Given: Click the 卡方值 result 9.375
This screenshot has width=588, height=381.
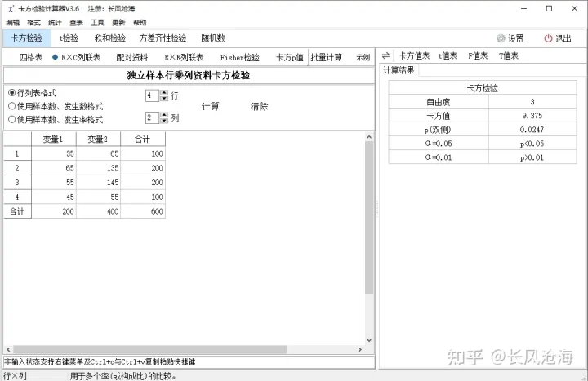Looking at the screenshot, I should 532,116.
